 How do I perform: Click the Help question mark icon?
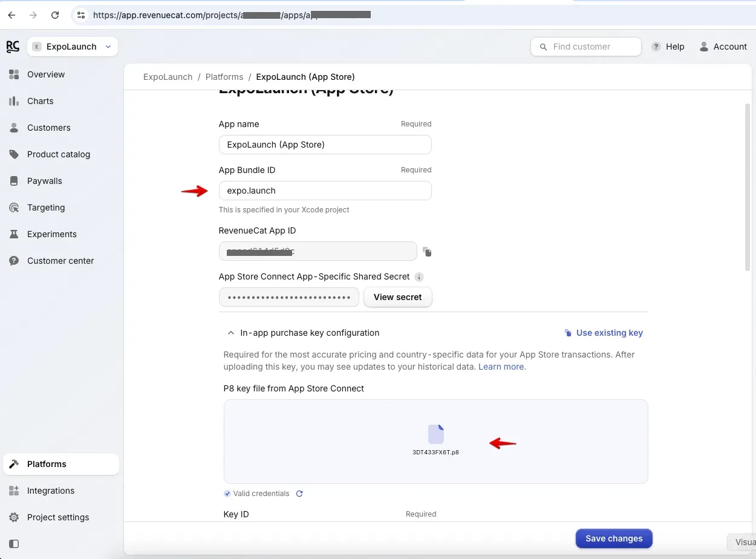pyautogui.click(x=656, y=47)
